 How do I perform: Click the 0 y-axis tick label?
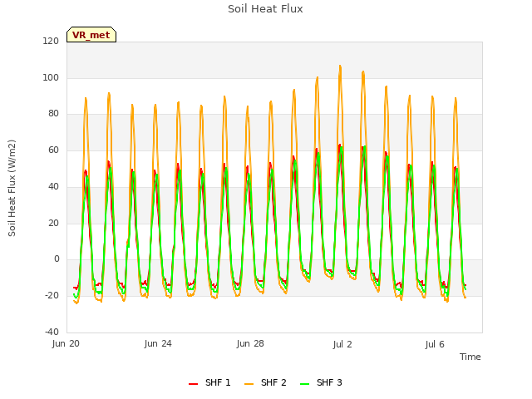57,259
